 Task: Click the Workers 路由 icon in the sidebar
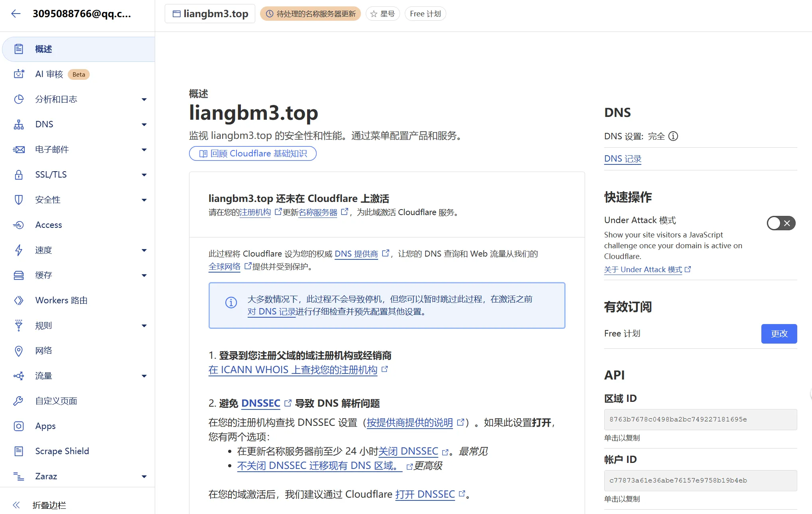(x=19, y=300)
